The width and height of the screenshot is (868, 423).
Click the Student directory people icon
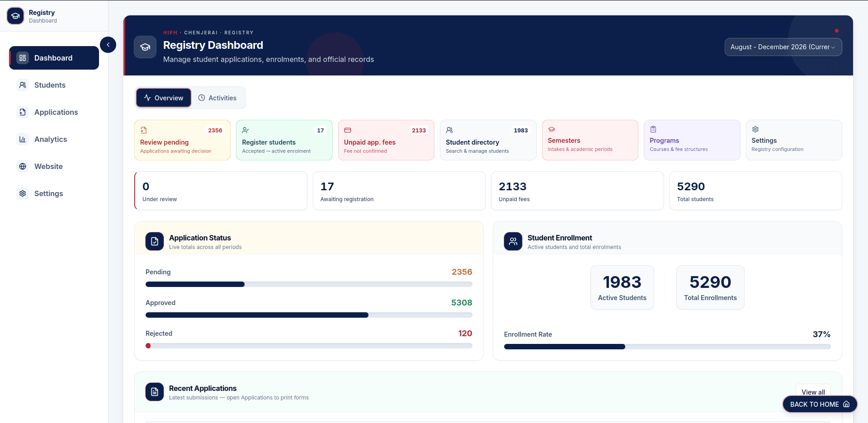pos(449,130)
